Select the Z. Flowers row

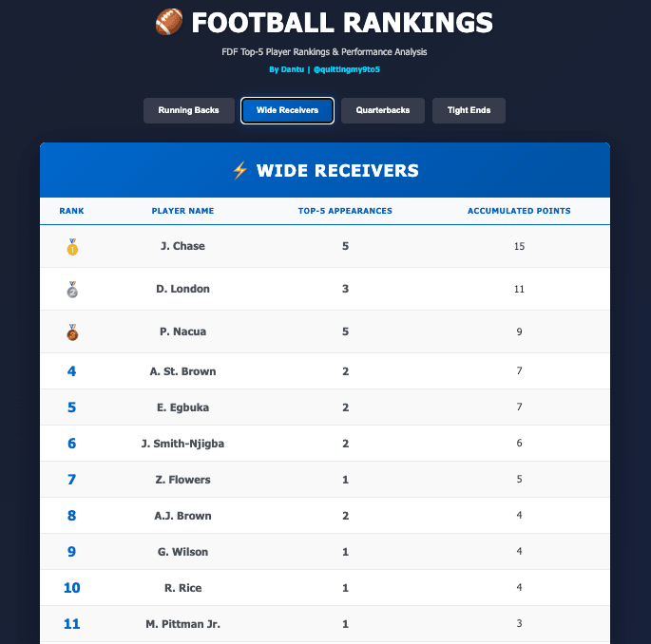(182, 480)
